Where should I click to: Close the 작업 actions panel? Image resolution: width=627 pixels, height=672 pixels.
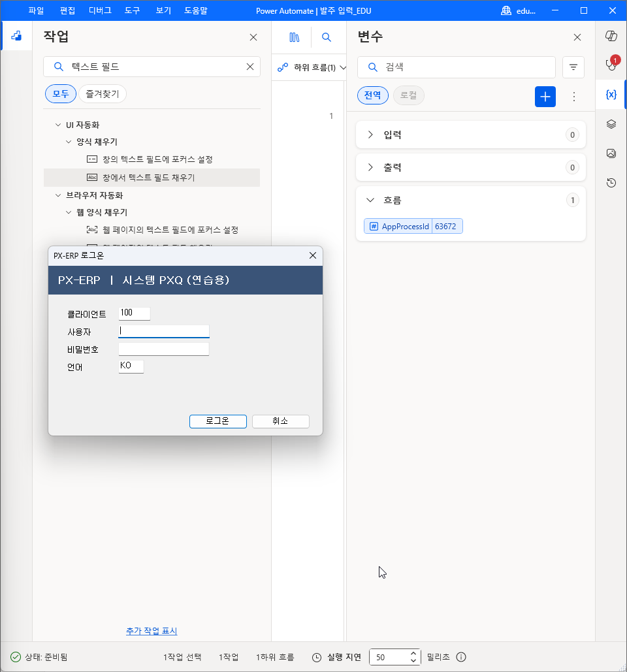(x=253, y=37)
